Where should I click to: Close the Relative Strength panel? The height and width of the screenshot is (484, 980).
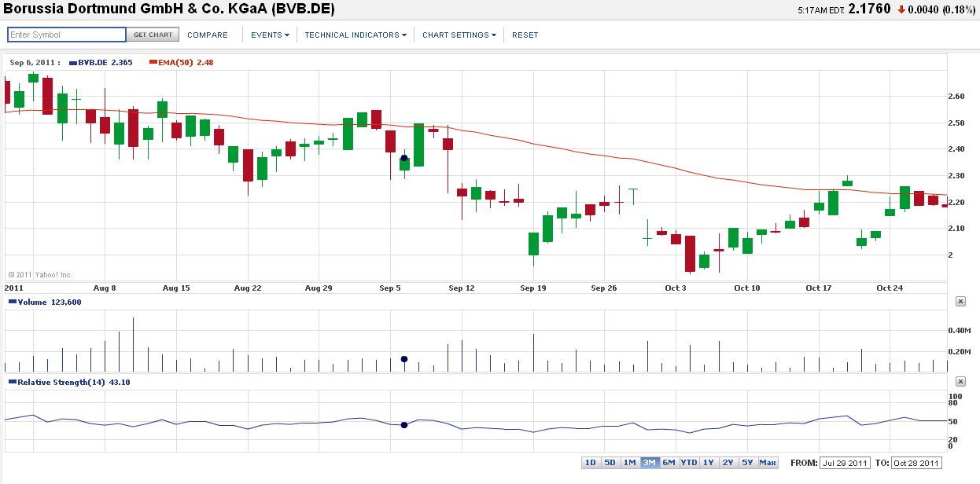coord(960,381)
